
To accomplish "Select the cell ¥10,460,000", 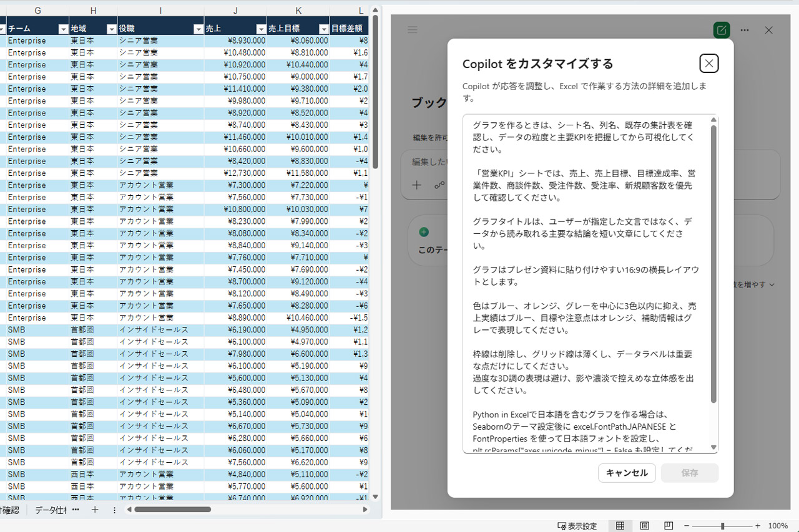I will click(298, 317).
